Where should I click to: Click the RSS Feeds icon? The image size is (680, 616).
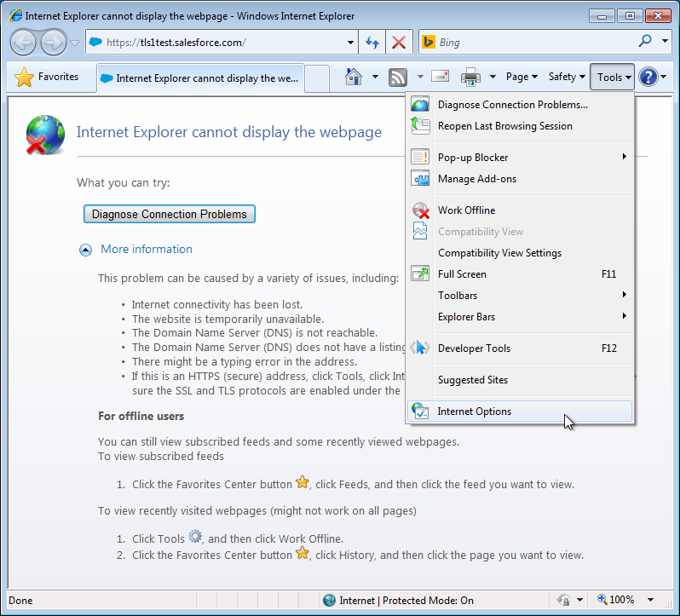(398, 78)
